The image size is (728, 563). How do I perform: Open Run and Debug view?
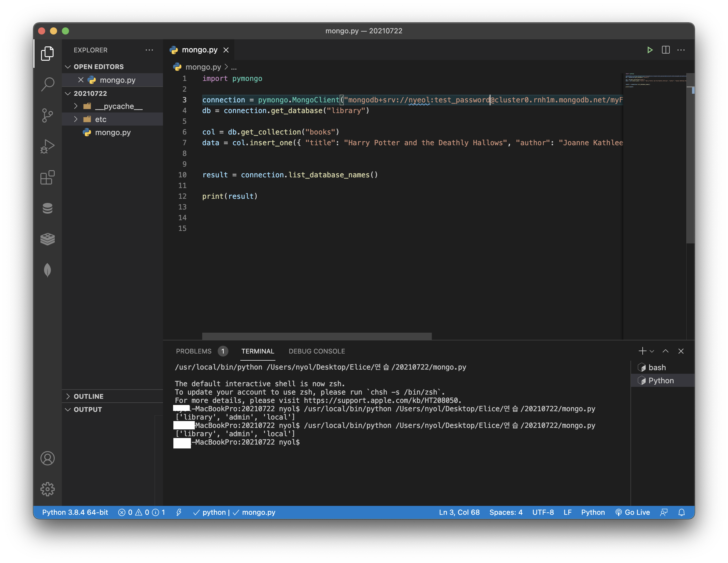pos(47,146)
